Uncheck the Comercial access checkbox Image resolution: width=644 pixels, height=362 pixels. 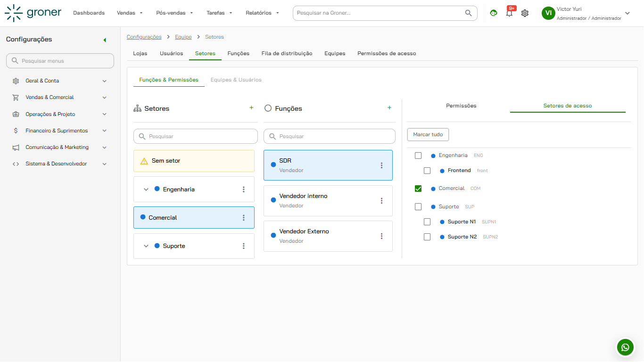click(x=418, y=189)
